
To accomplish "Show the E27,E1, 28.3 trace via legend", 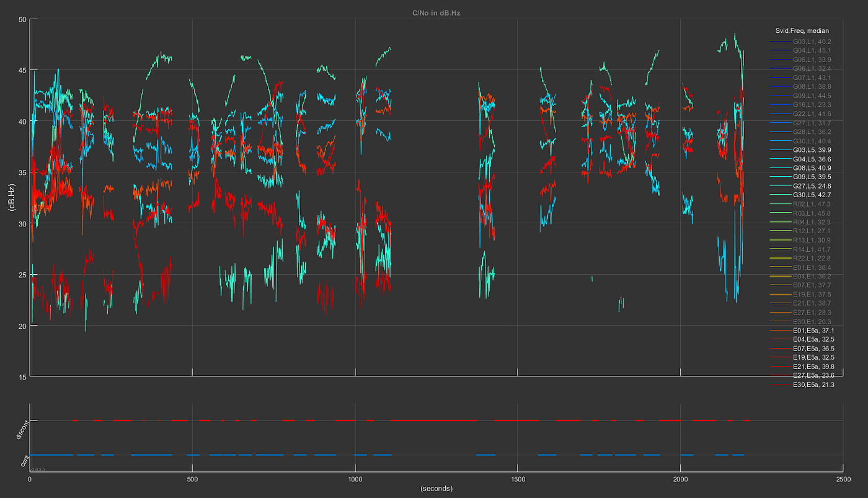I will click(813, 313).
